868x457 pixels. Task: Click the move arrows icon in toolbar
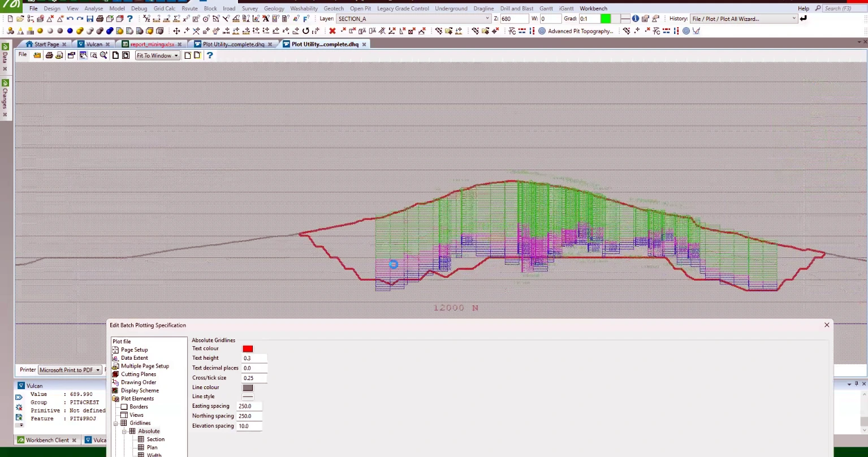click(176, 31)
